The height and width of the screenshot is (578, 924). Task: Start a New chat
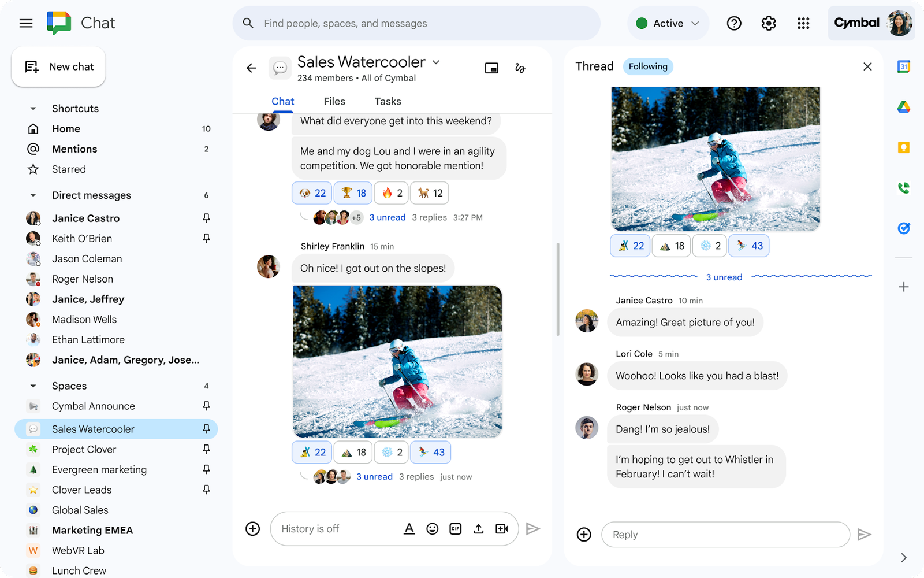pos(58,66)
